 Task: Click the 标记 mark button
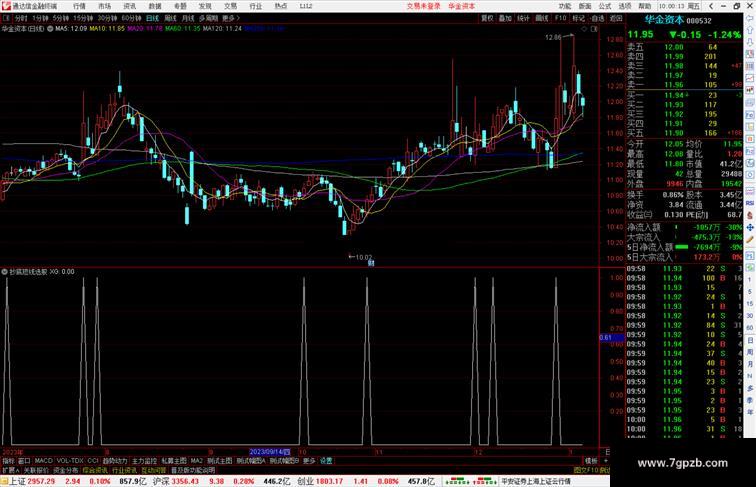click(x=578, y=18)
